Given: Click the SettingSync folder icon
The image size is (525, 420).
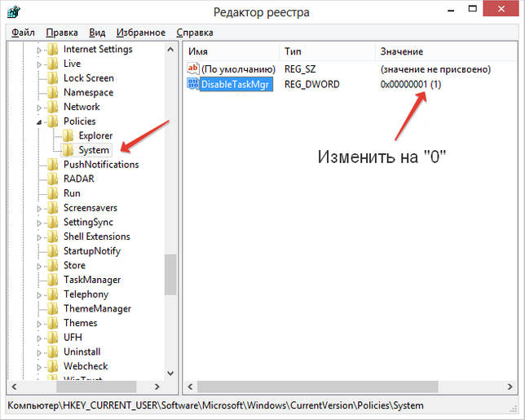Looking at the screenshot, I should click(52, 222).
